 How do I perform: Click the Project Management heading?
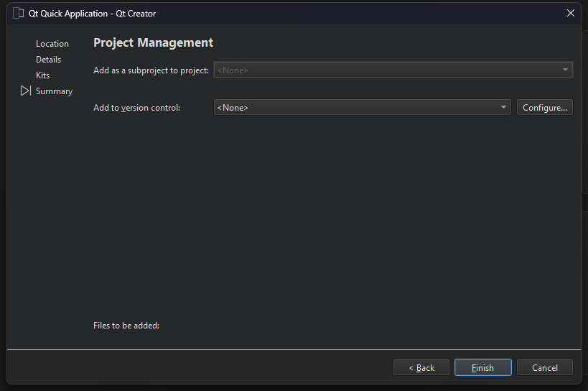click(x=153, y=43)
